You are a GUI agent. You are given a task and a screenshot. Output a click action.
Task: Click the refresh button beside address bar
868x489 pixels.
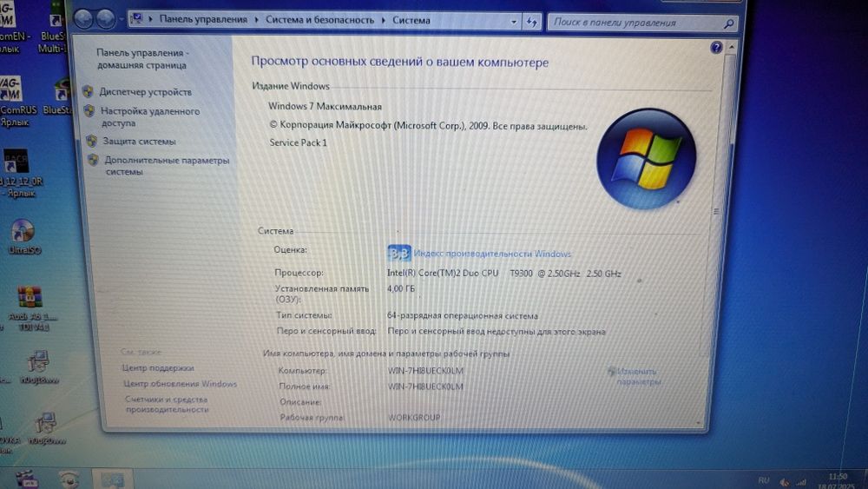531,23
